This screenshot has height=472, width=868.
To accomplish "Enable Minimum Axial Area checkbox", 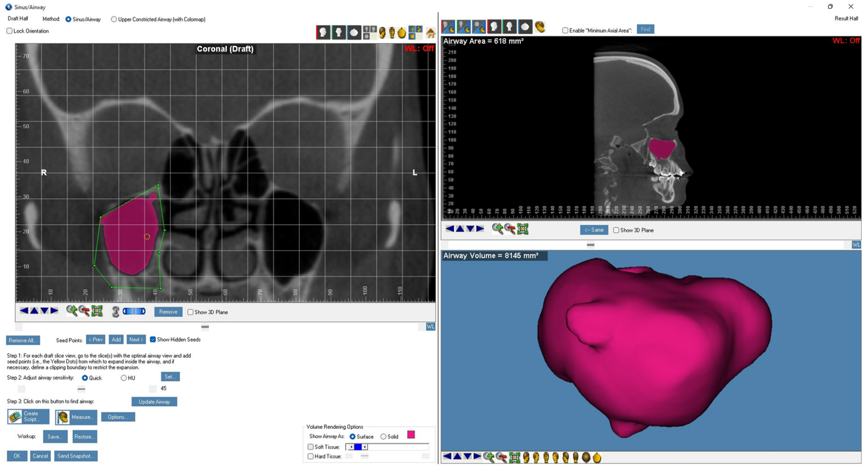I will point(565,30).
